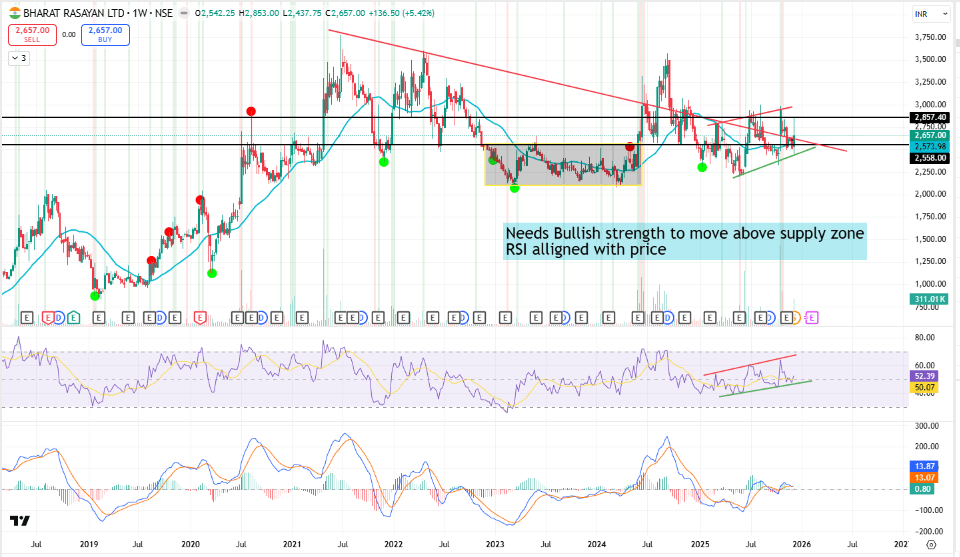
Task: Click the India flag symbol logo
Action: click(15, 13)
